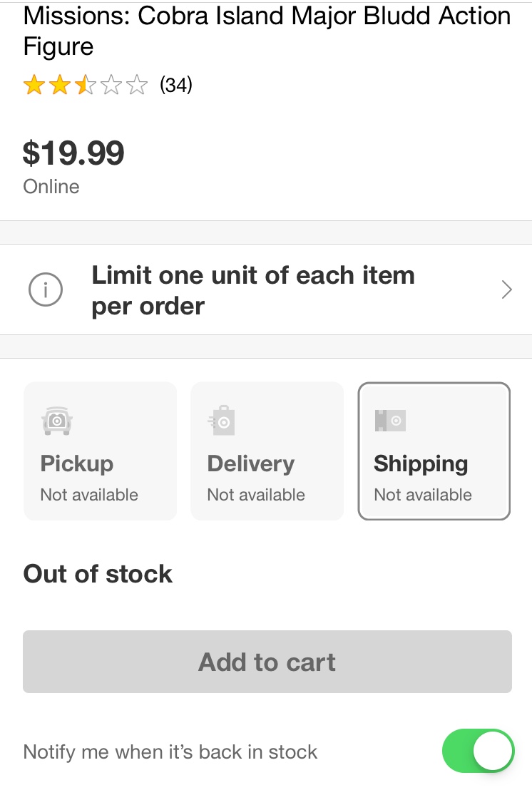
Task: Select the Delivery fulfillment option
Action: click(x=267, y=451)
